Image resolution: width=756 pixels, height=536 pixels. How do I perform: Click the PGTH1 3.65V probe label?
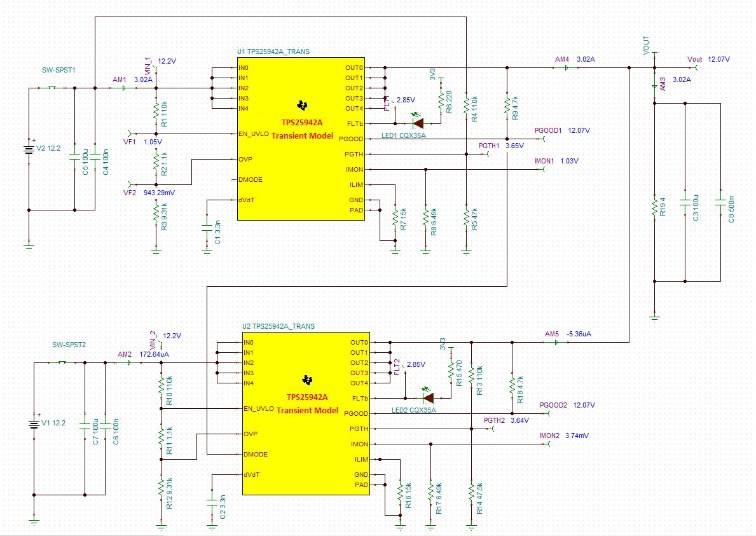501,146
